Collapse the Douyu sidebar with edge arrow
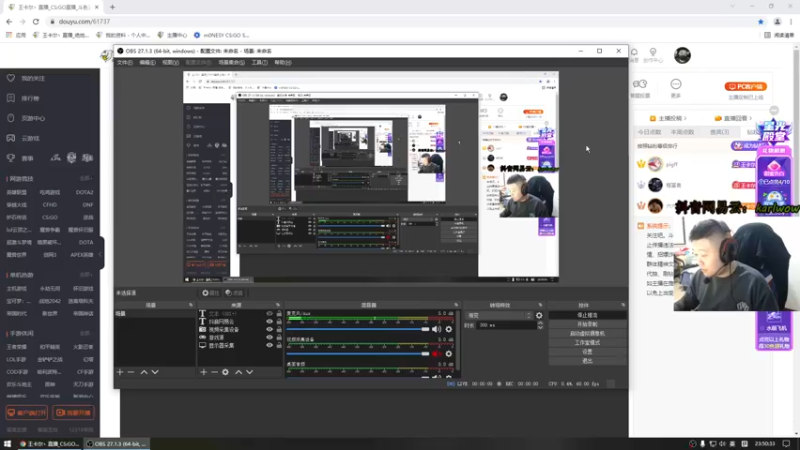The image size is (800, 450). point(102,254)
